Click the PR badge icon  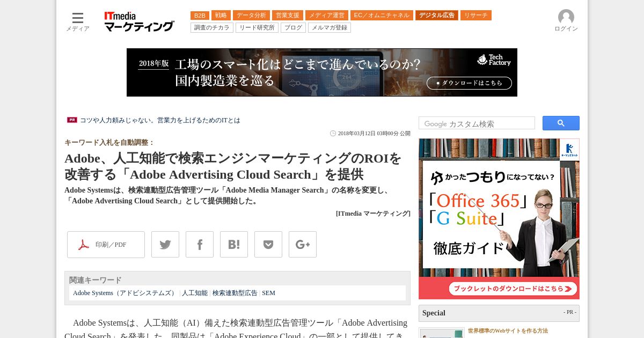point(72,120)
